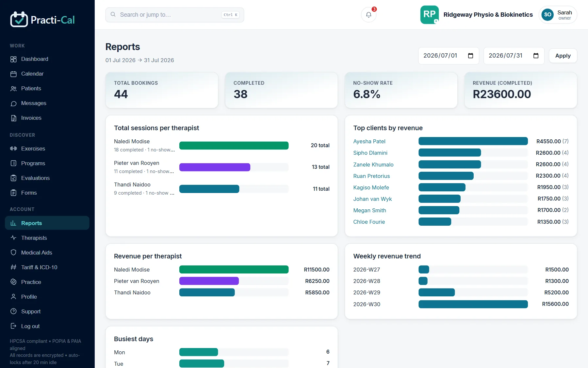Click the Practice gear icon
This screenshot has height=368, width=588.
coord(13,282)
